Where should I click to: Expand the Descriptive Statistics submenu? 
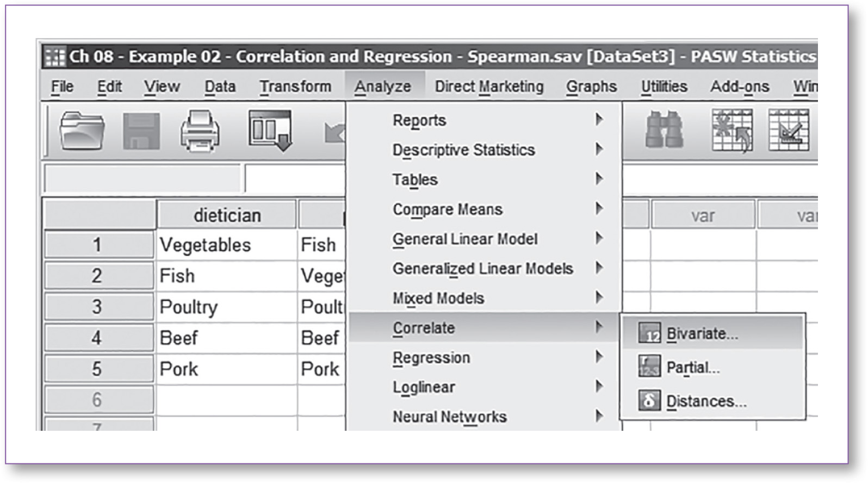pos(463,150)
